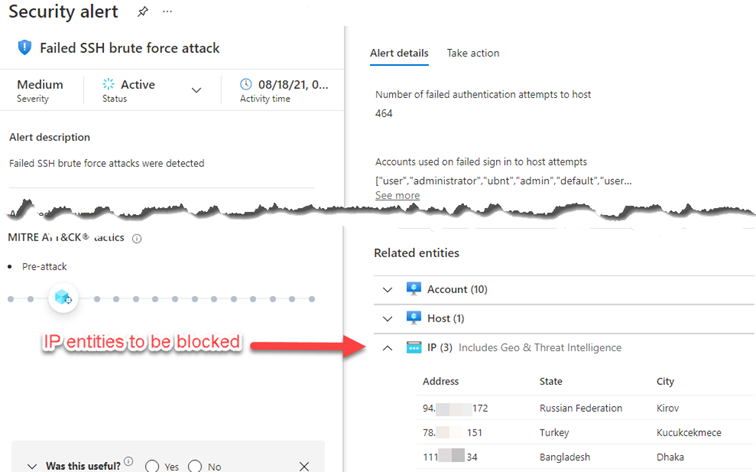Switch to the Take action tab
The width and height of the screenshot is (756, 472).
473,53
